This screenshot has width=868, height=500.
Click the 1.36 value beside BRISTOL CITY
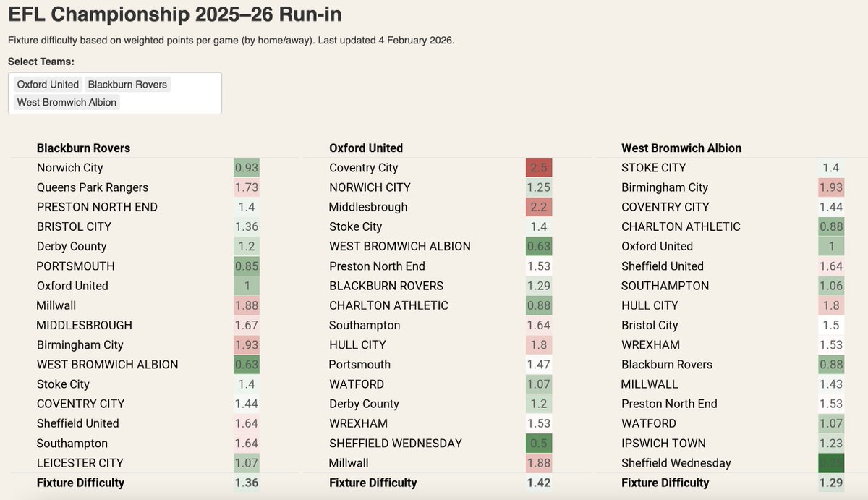(247, 226)
